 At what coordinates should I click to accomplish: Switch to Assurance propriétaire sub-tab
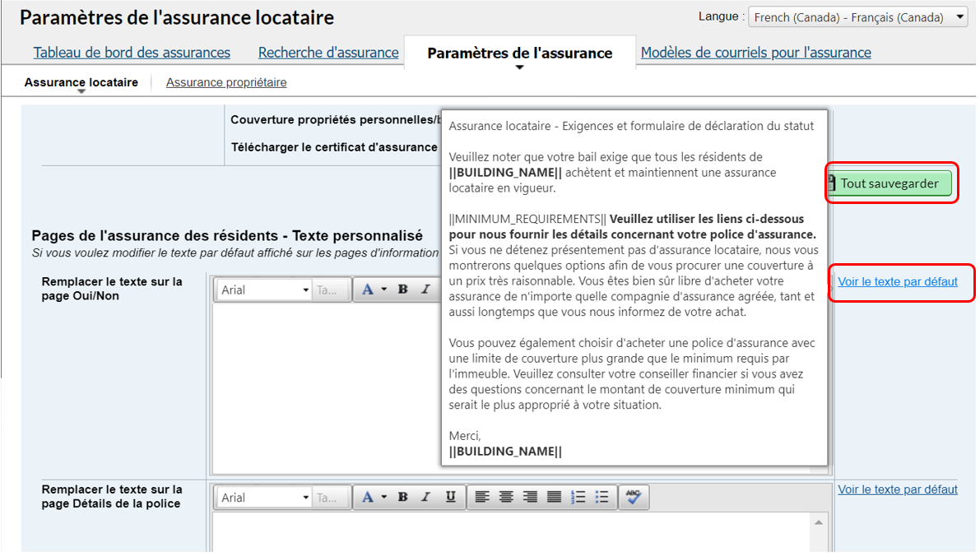click(226, 82)
